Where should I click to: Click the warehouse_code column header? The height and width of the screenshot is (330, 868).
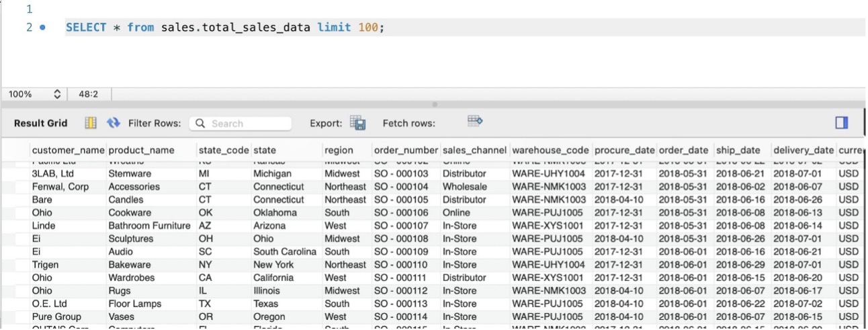(x=550, y=150)
